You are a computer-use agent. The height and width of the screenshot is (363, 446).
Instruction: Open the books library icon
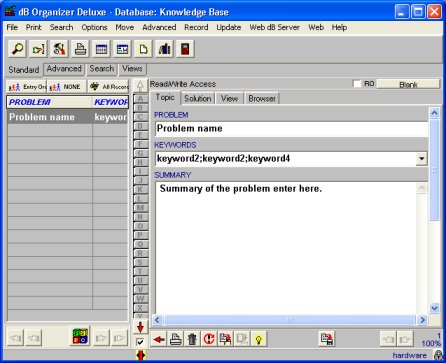[164, 49]
